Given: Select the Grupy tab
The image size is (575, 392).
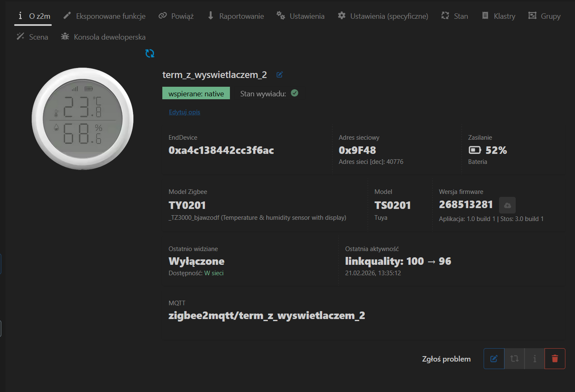Looking at the screenshot, I should (x=545, y=16).
